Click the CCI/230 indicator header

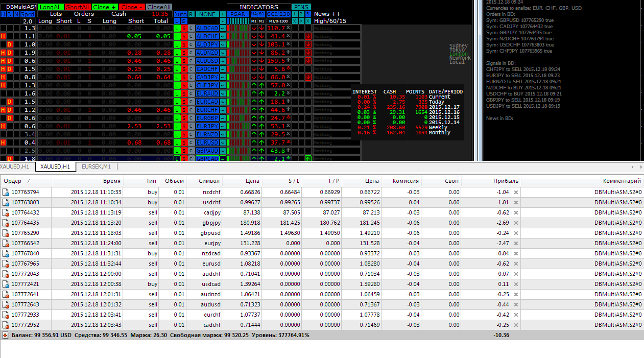point(279,14)
